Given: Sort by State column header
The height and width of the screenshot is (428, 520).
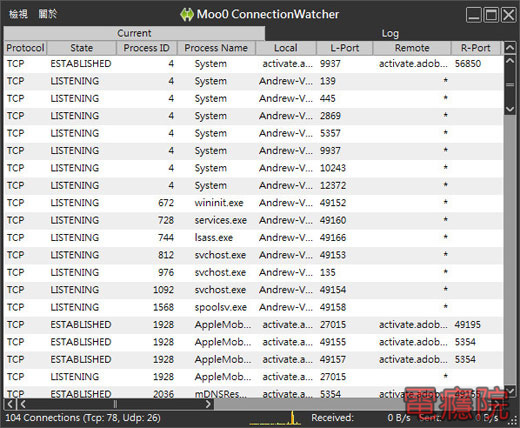Looking at the screenshot, I should pyautogui.click(x=82, y=48).
